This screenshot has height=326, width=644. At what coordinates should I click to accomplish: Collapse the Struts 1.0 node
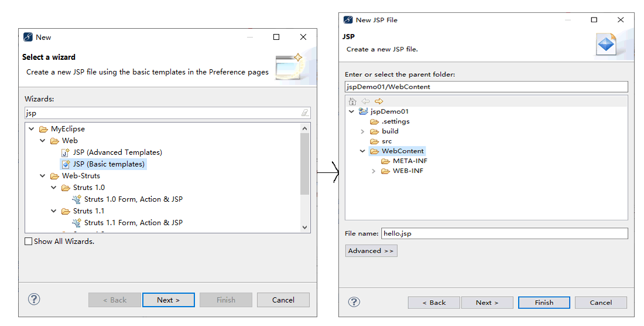point(54,188)
